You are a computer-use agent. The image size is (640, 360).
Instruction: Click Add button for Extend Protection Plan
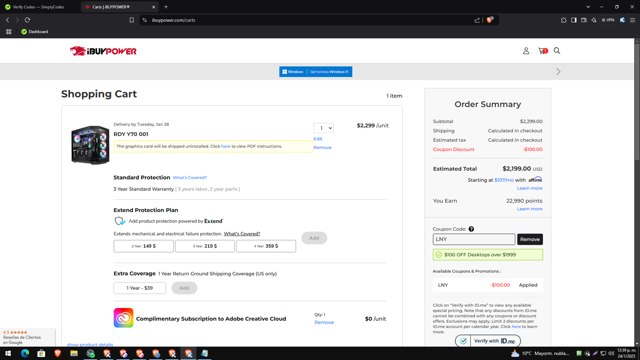[x=314, y=238]
